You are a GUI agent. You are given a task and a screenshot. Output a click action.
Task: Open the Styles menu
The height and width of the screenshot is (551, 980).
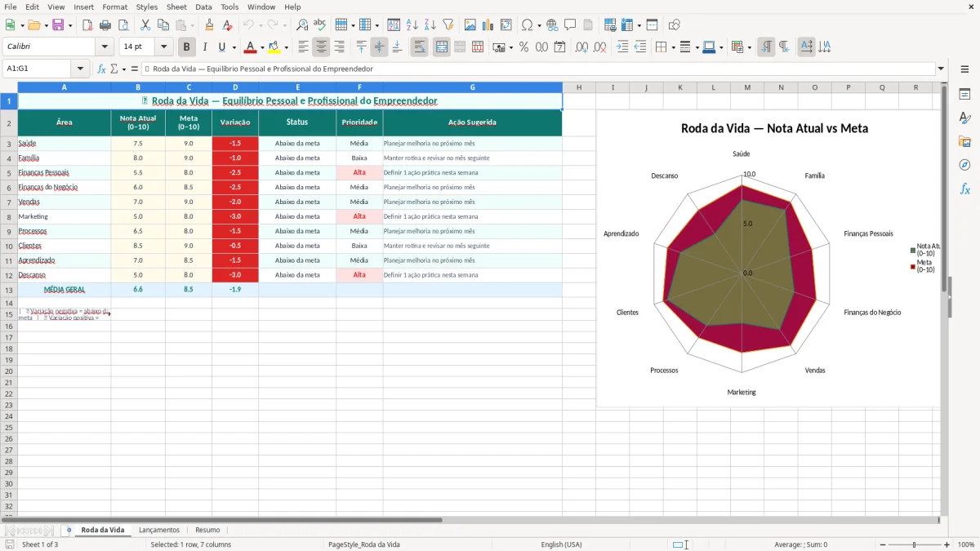[147, 7]
